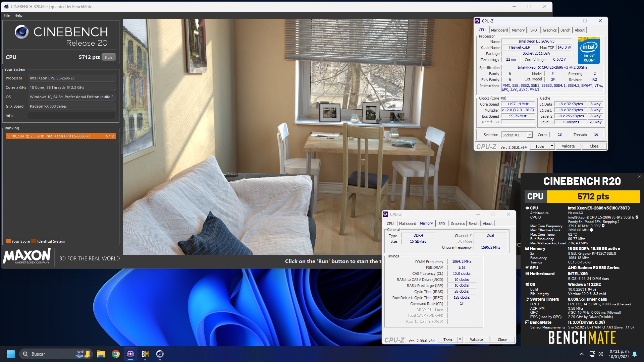Open the Cinebench File menu
Image resolution: width=644 pixels, height=362 pixels.
[x=7, y=15]
